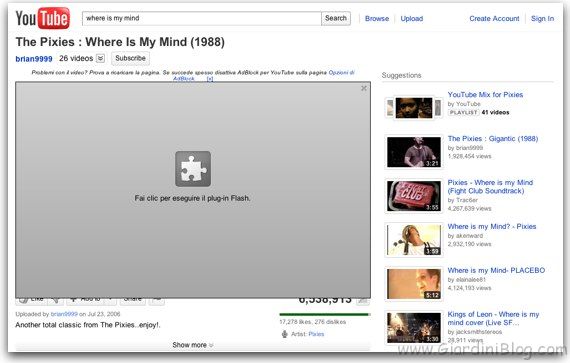Expand brian9999's videos dropdown arrow

pos(101,58)
